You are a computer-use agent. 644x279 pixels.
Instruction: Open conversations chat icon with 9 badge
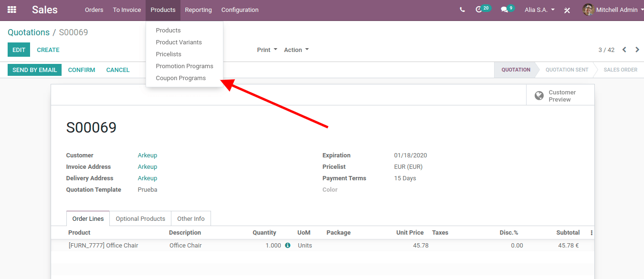(507, 9)
